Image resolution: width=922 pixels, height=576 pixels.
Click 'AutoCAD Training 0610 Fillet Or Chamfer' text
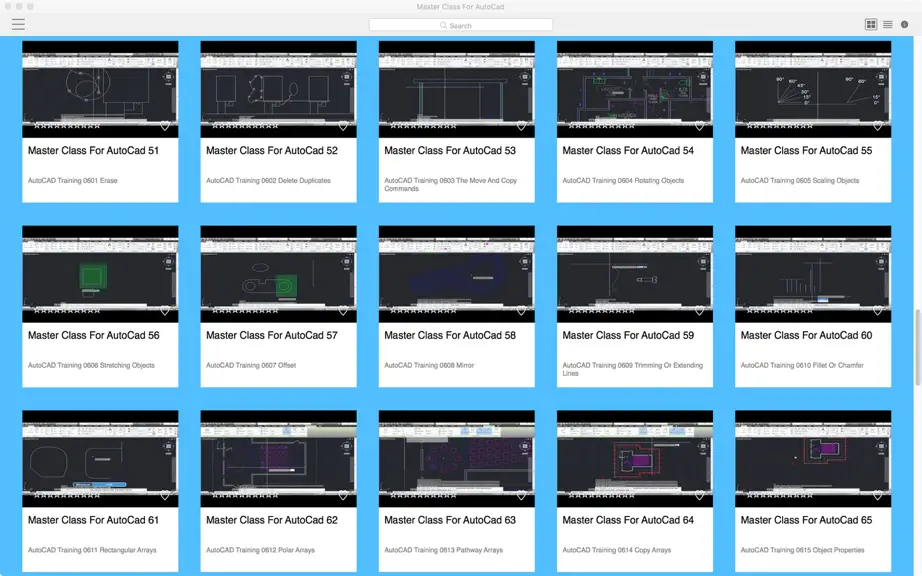(802, 365)
